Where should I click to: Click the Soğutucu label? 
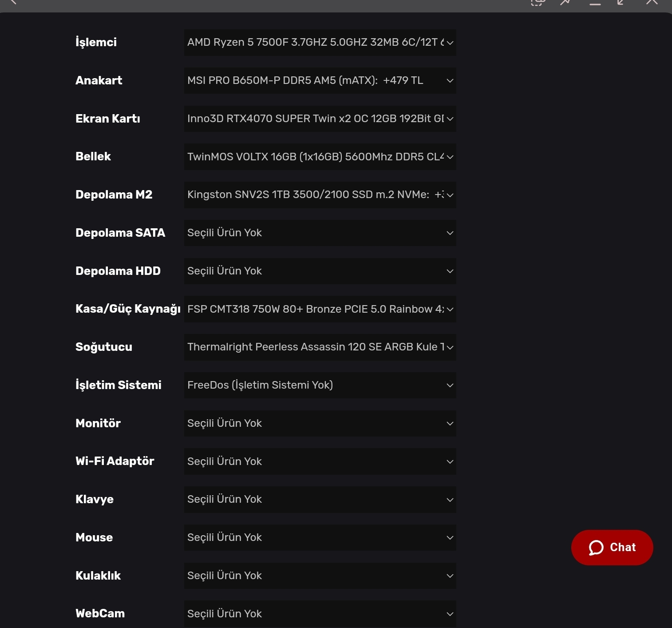pos(104,347)
